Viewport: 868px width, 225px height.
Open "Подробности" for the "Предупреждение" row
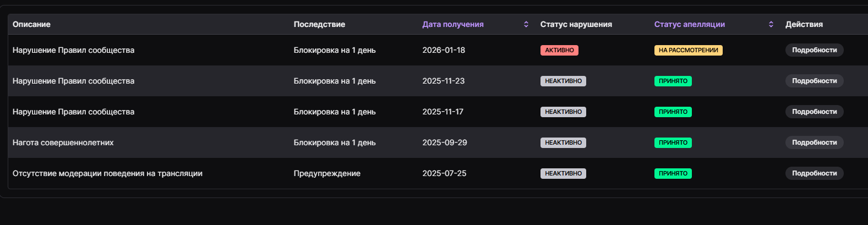point(814,173)
